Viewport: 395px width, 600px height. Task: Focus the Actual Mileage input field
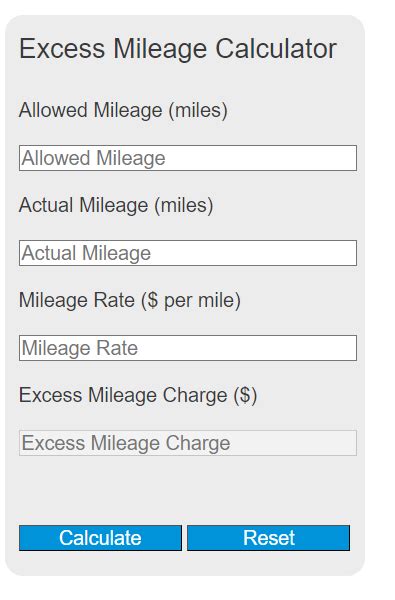tap(188, 253)
